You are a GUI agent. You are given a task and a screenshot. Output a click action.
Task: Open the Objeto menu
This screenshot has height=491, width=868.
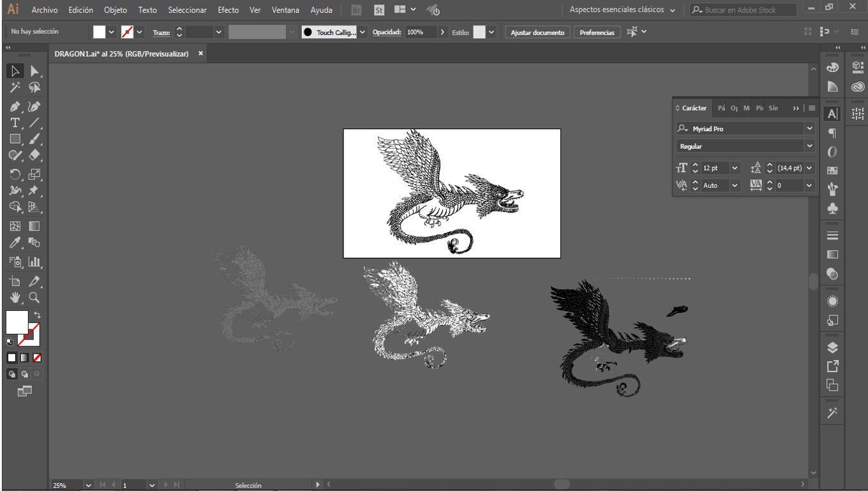(x=116, y=10)
